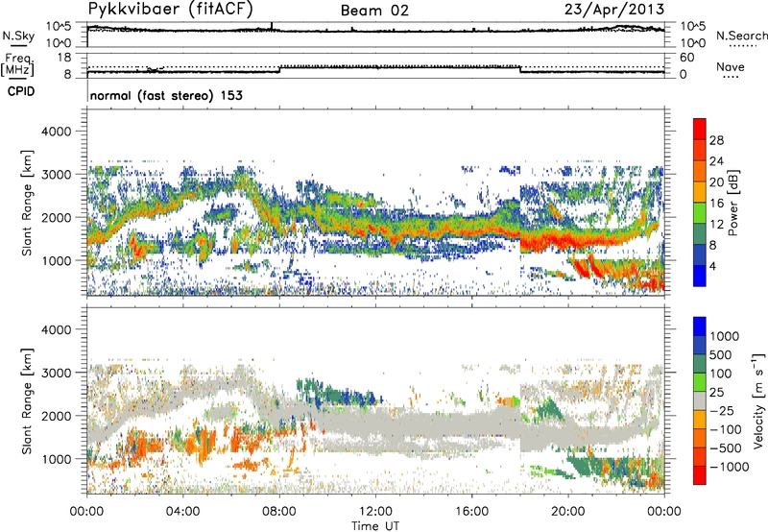The width and height of the screenshot is (768, 532).
Task: Click the power panel 'Slant Range [km]' label
Action: pyautogui.click(x=27, y=203)
